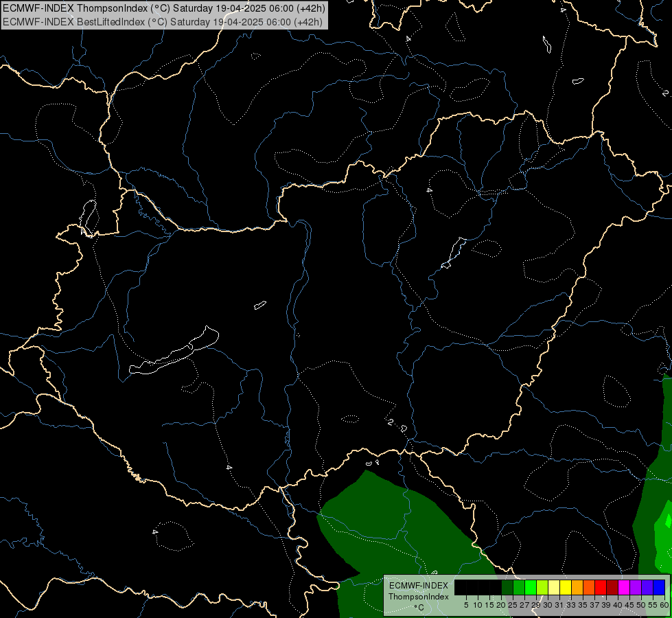Click the ECMWF-INDEX label in the legend box
Viewport: 672px width, 618px height.
pos(419,586)
